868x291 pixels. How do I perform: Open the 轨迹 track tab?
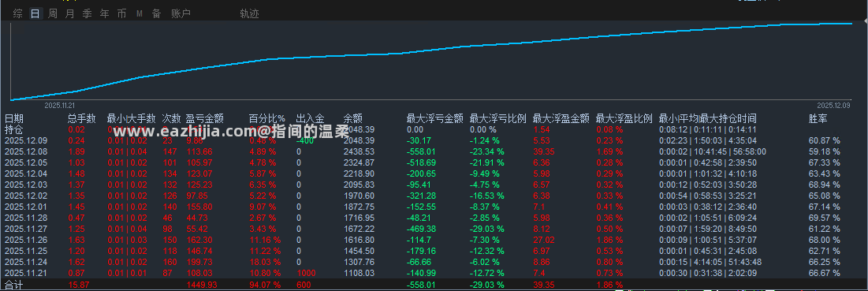click(250, 14)
